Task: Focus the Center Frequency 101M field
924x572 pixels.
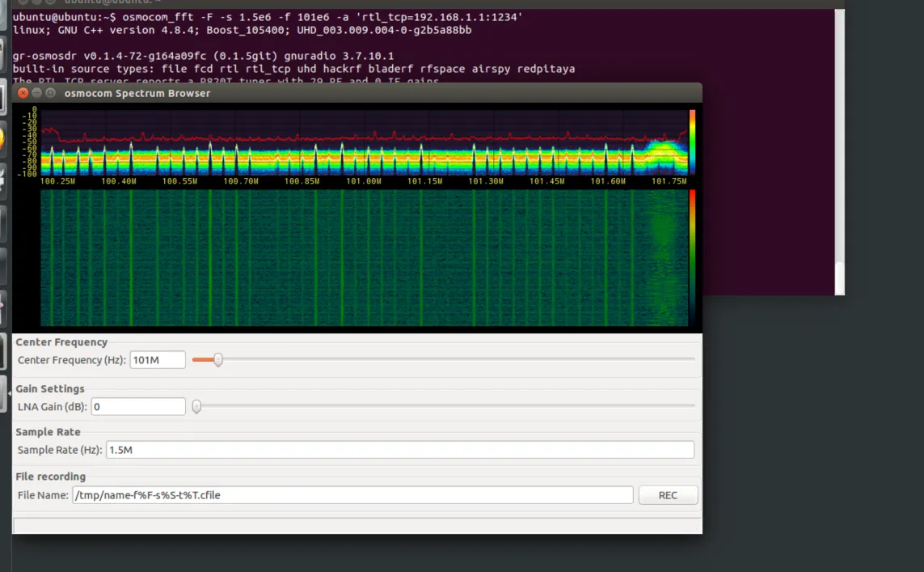Action: pos(158,360)
